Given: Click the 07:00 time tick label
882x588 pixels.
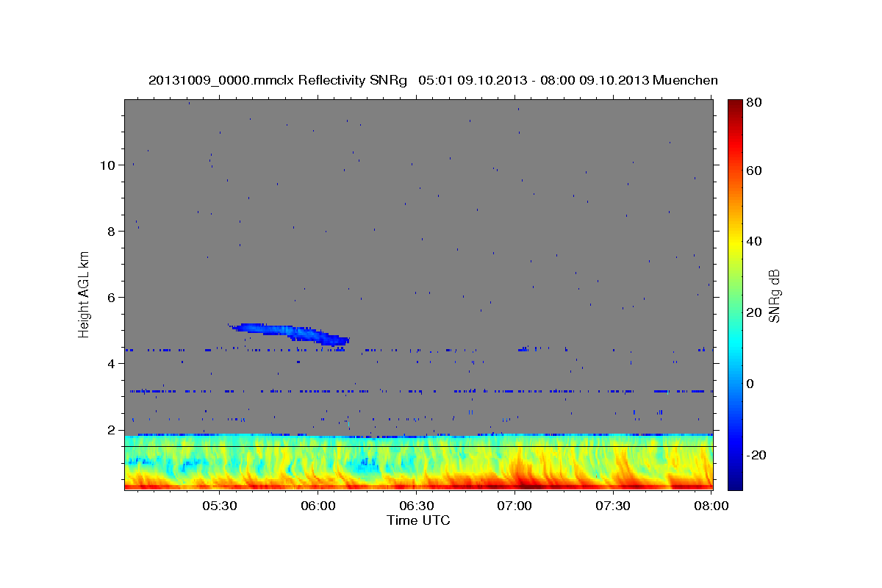Looking at the screenshot, I should [514, 506].
